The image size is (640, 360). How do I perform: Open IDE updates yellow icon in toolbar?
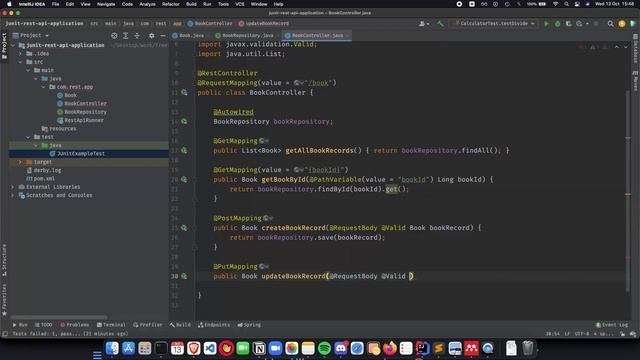point(622,24)
